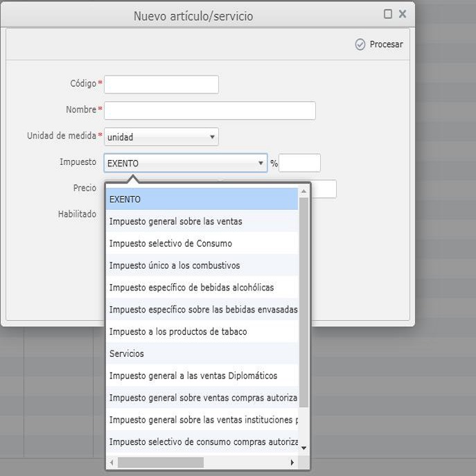Select Impuesto específico de bebidas alcohólicas
Viewport: 476px width, 476px height.
[202, 288]
